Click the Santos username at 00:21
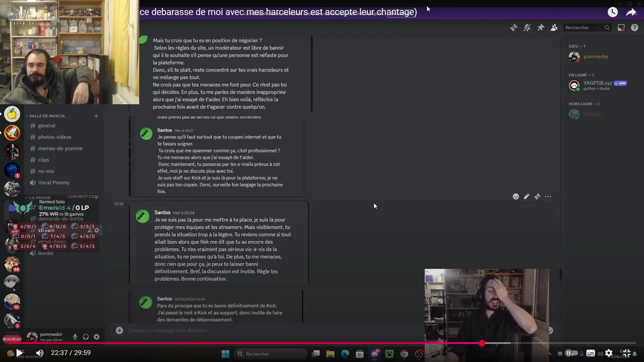This screenshot has height=362, width=644. [x=165, y=130]
